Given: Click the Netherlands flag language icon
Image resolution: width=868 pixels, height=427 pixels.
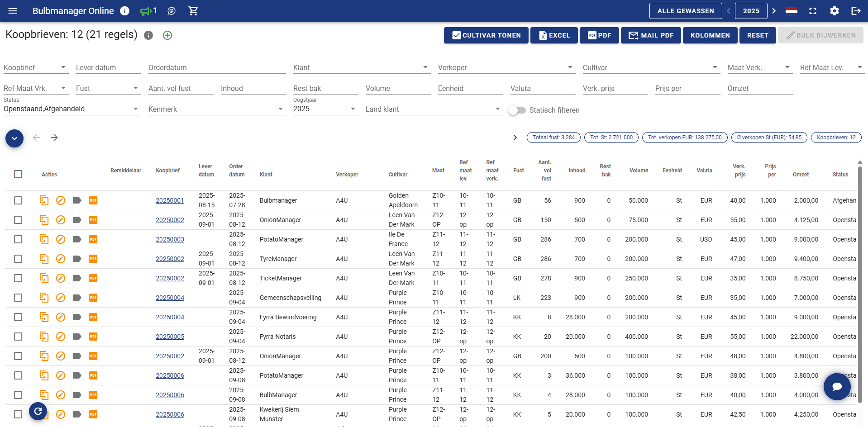Looking at the screenshot, I should [x=791, y=11].
